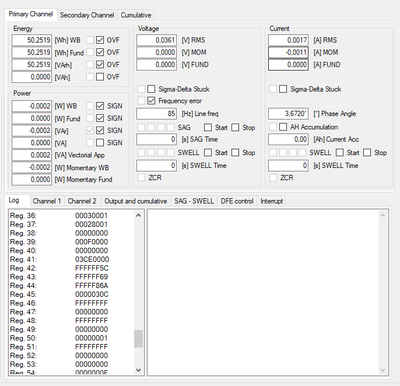This screenshot has width=400, height=386.
Task: Check Voltage SAG Stop checkbox
Action: pos(235,127)
